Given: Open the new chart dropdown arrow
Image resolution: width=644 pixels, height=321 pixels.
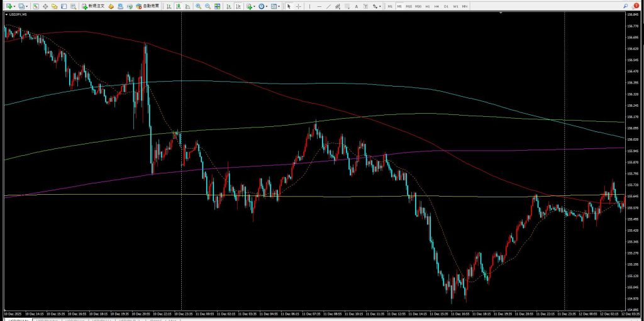Looking at the screenshot, I should 14,6.
